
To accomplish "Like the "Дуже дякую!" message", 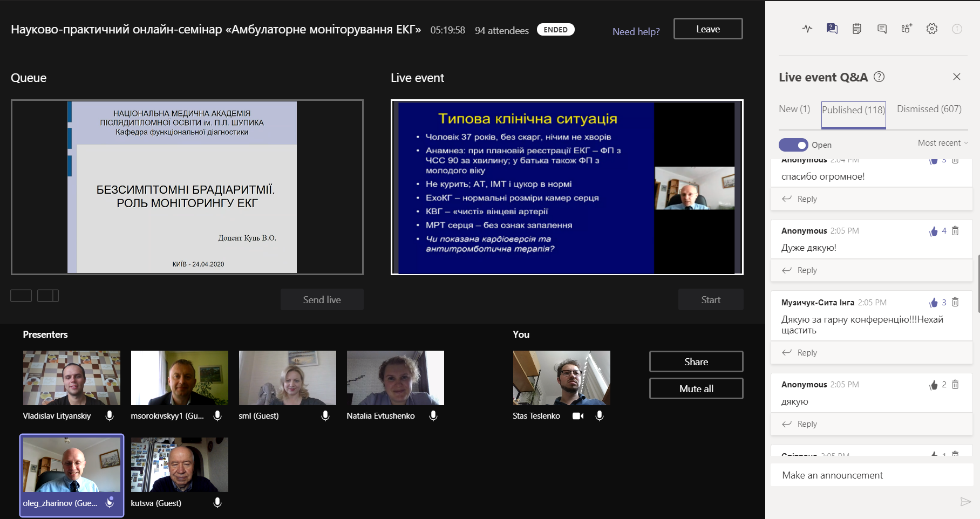I will (x=934, y=231).
